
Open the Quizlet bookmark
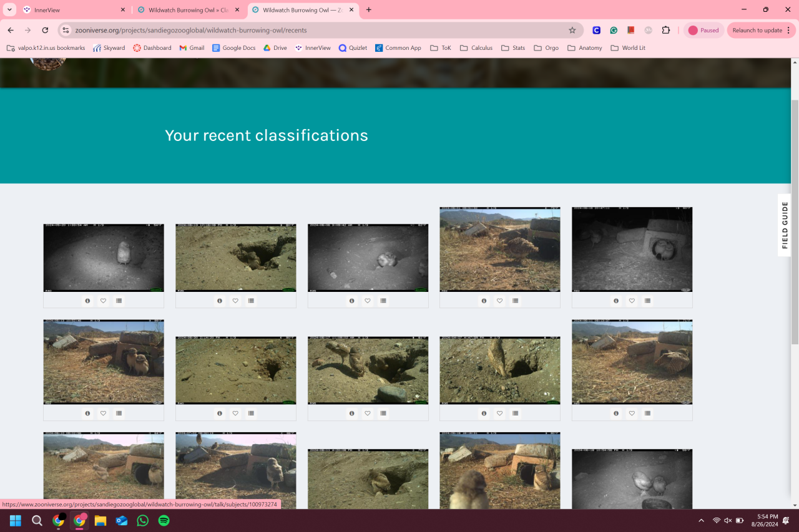pos(353,48)
